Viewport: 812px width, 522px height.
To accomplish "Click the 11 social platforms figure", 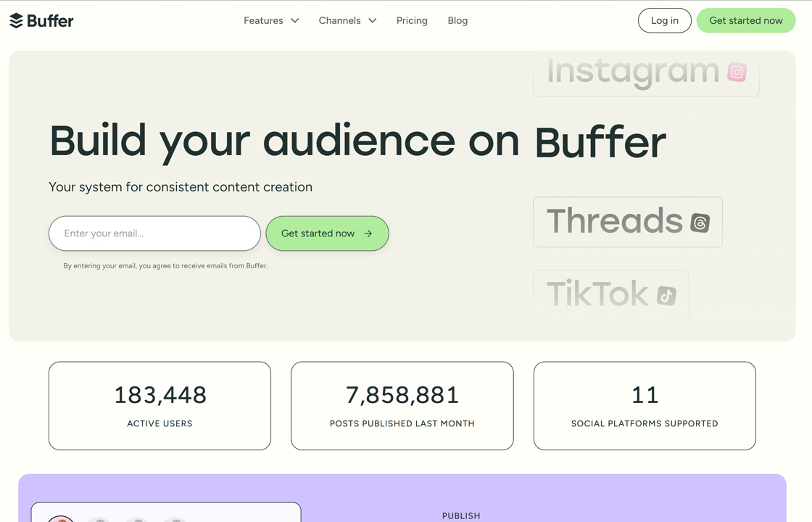I will [645, 395].
